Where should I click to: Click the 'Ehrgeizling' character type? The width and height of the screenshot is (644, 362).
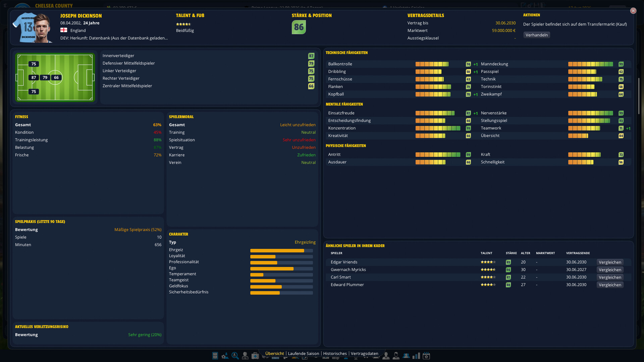click(x=305, y=242)
